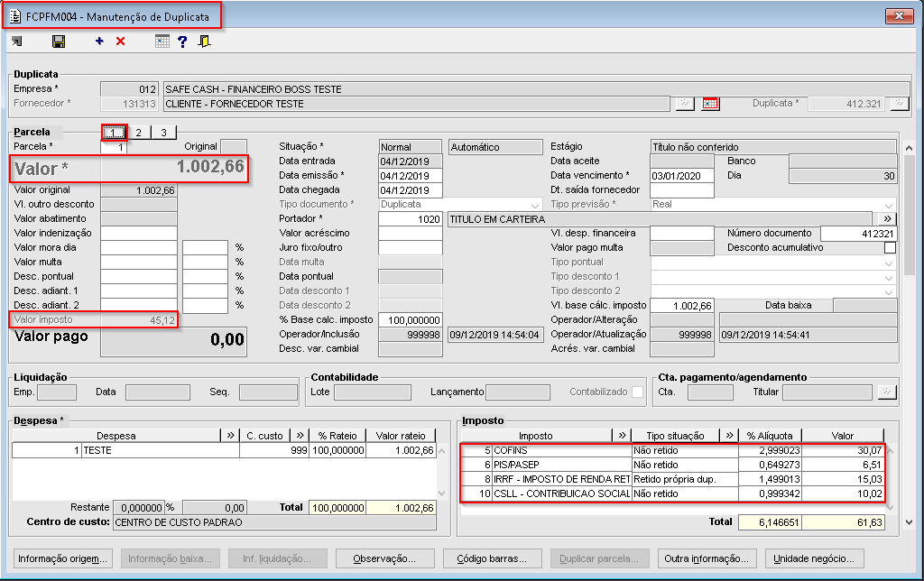Click the save floppy disk icon

[x=59, y=41]
